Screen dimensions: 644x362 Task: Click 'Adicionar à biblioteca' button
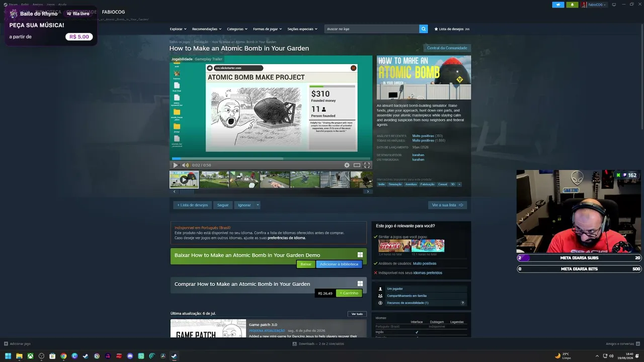[x=339, y=264]
